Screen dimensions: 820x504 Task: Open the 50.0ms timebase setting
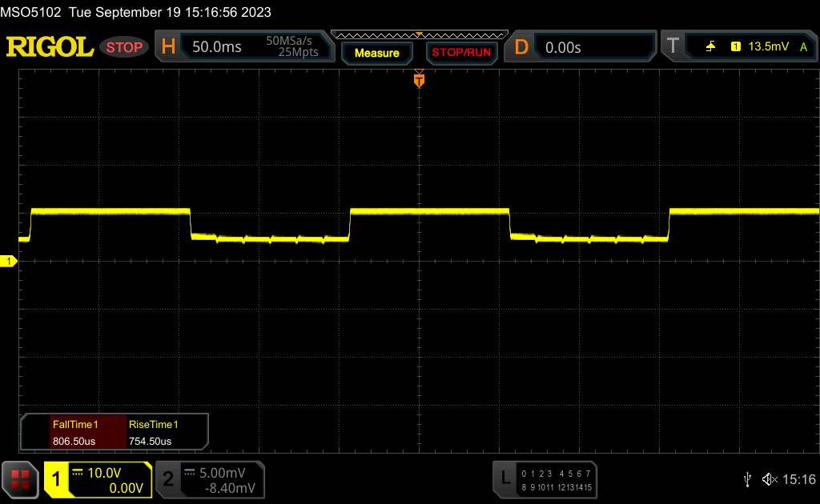point(217,47)
